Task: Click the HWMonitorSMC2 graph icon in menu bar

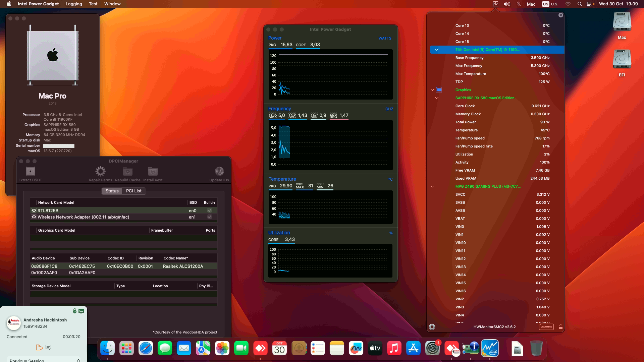Action: 496,4
